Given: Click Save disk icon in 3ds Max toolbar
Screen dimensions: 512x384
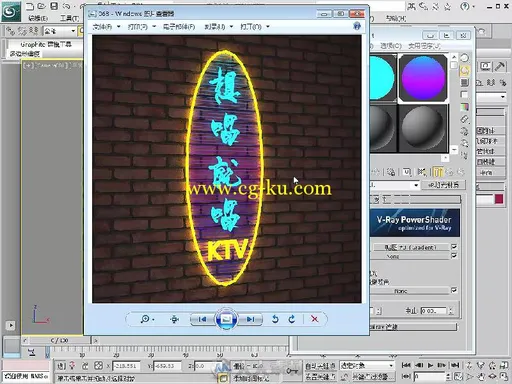Looking at the screenshot, I should [54, 6].
